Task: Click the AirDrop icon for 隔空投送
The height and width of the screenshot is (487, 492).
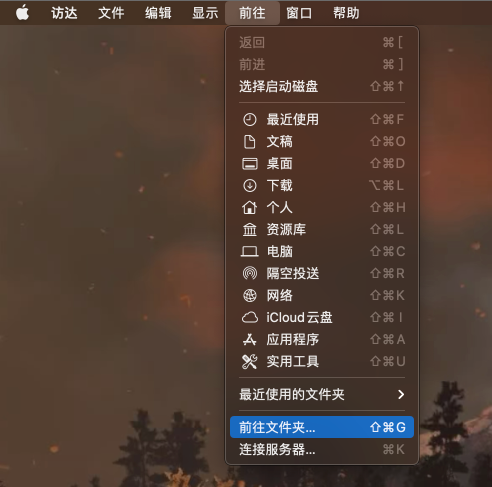Action: [250, 274]
